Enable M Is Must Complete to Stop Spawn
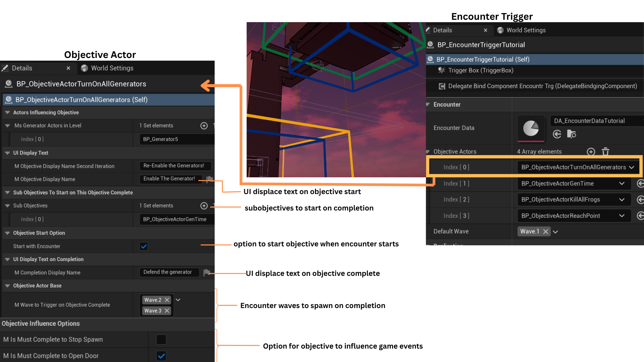The width and height of the screenshot is (644, 362). pyautogui.click(x=161, y=340)
